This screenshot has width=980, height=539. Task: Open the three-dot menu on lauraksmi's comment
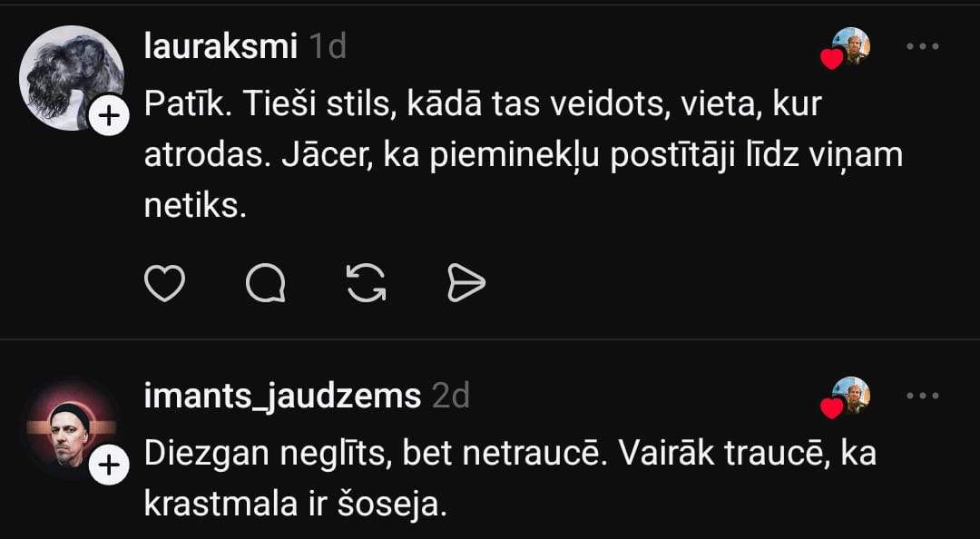922,46
